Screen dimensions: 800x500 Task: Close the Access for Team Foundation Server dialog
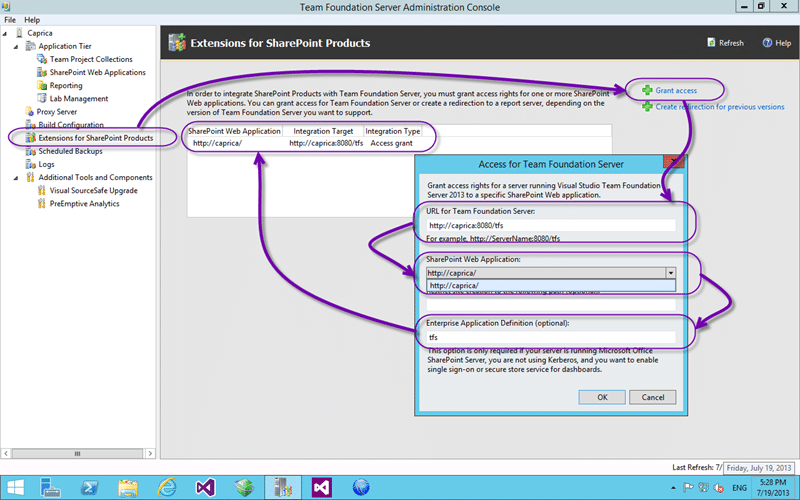[x=673, y=162]
